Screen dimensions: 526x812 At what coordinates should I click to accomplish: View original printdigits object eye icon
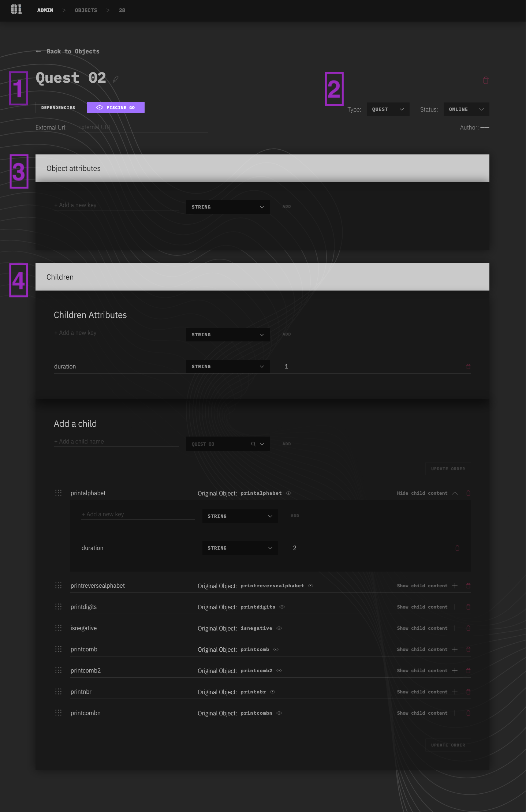click(282, 607)
